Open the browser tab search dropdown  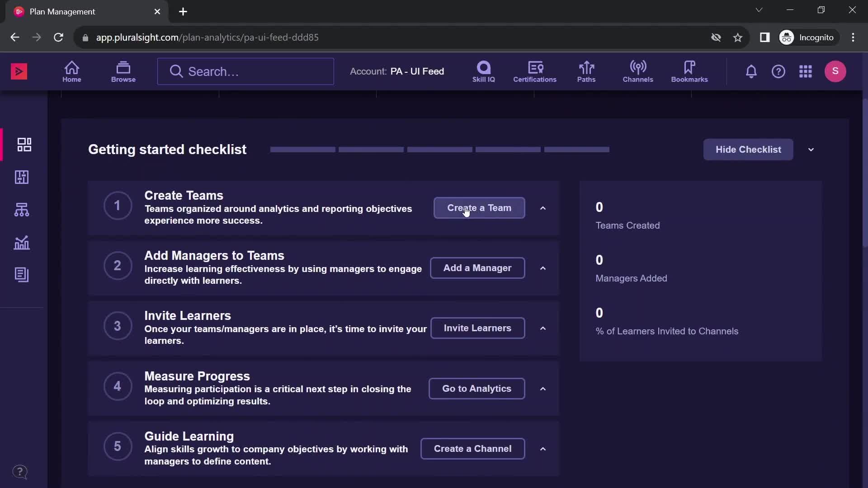[759, 10]
